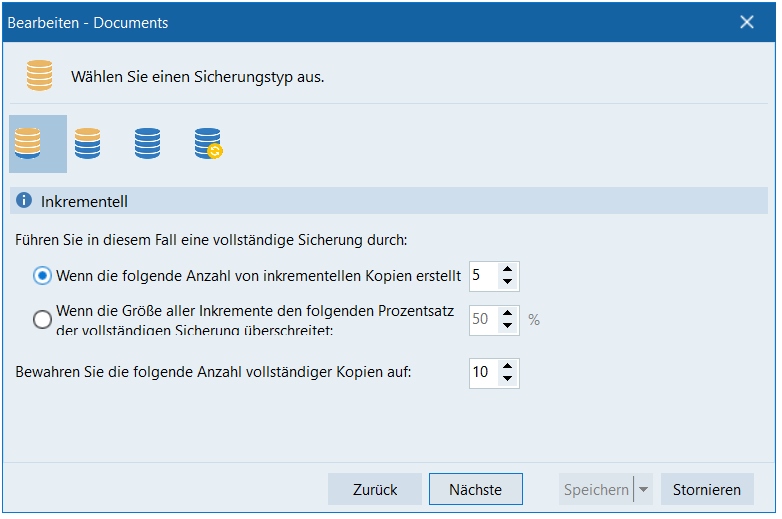Click the blue info icon beside Inkrementell
Screen dimensions: 782x519
(25, 201)
